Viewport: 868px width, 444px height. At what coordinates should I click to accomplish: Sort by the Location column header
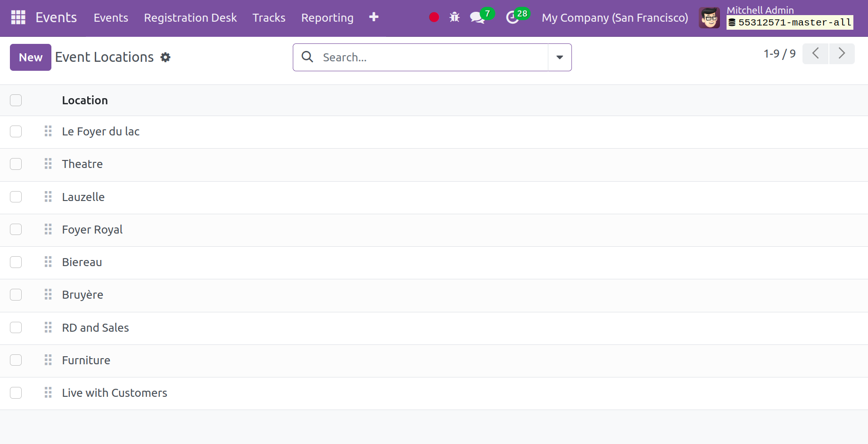(85, 100)
